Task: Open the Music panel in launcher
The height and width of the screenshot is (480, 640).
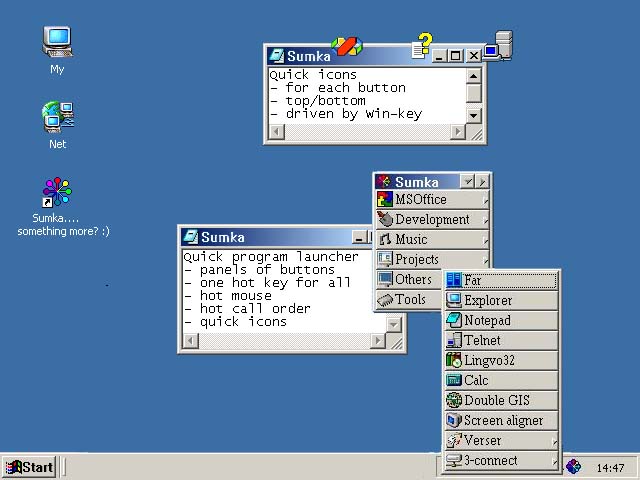Action: [432, 240]
